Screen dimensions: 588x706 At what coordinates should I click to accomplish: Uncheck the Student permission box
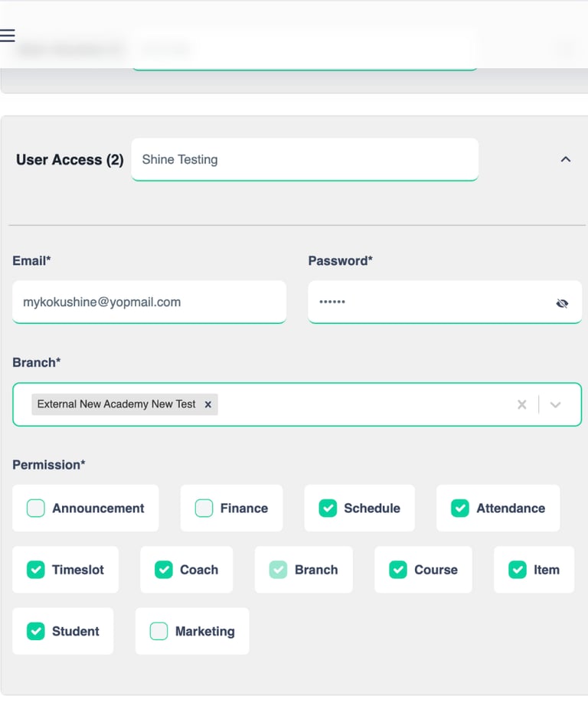click(36, 631)
